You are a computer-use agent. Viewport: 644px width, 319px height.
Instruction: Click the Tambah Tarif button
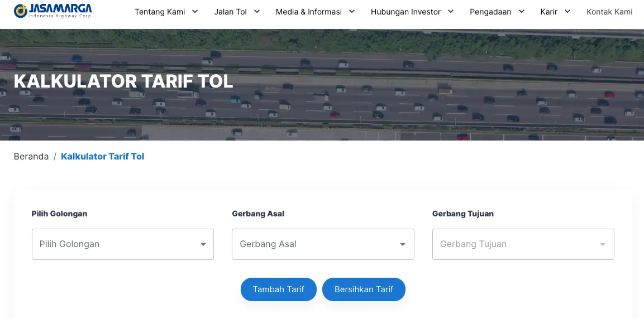pos(279,289)
